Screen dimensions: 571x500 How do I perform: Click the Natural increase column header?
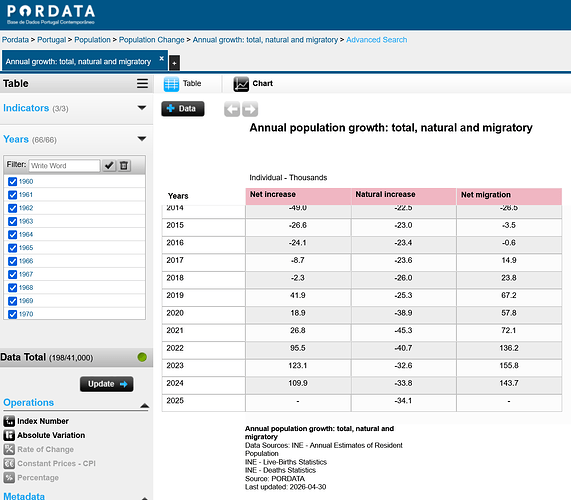(x=403, y=196)
